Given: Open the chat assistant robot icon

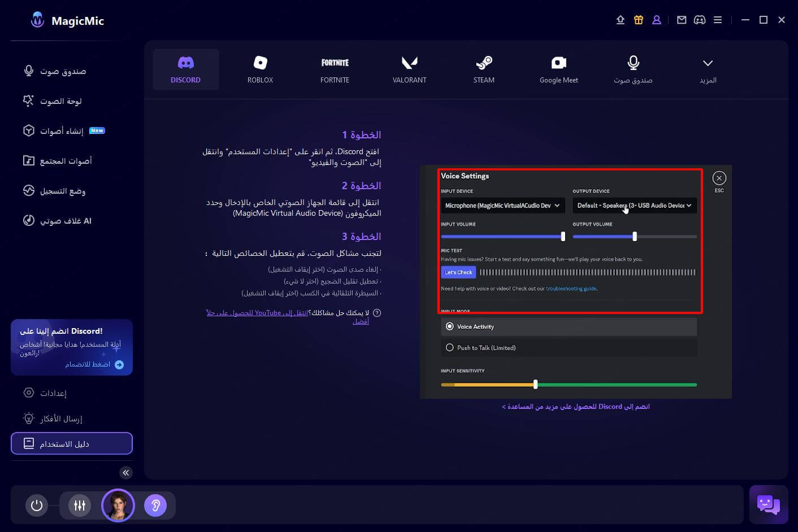Looking at the screenshot, I should point(769,504).
